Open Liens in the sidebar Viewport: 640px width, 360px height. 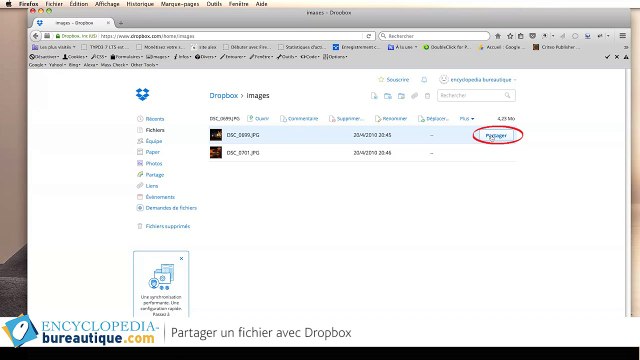[x=152, y=186]
